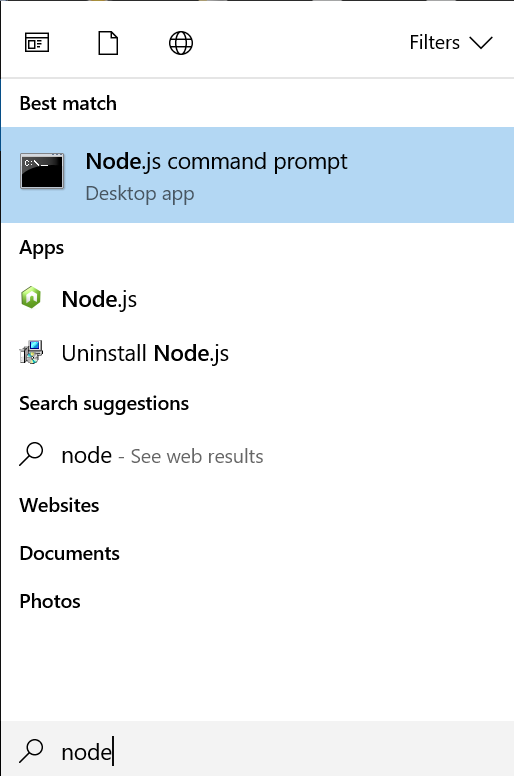The height and width of the screenshot is (776, 514).
Task: Click the Search suggestions header
Action: (x=104, y=404)
